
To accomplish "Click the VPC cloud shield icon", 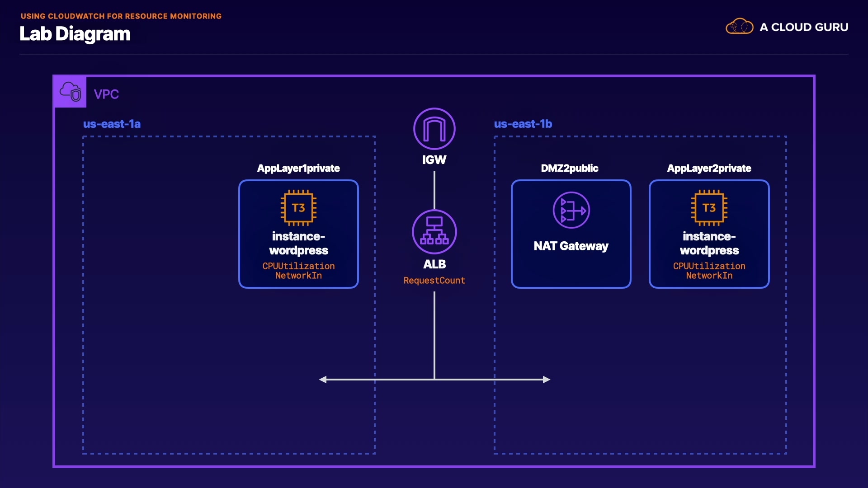I will click(x=71, y=92).
